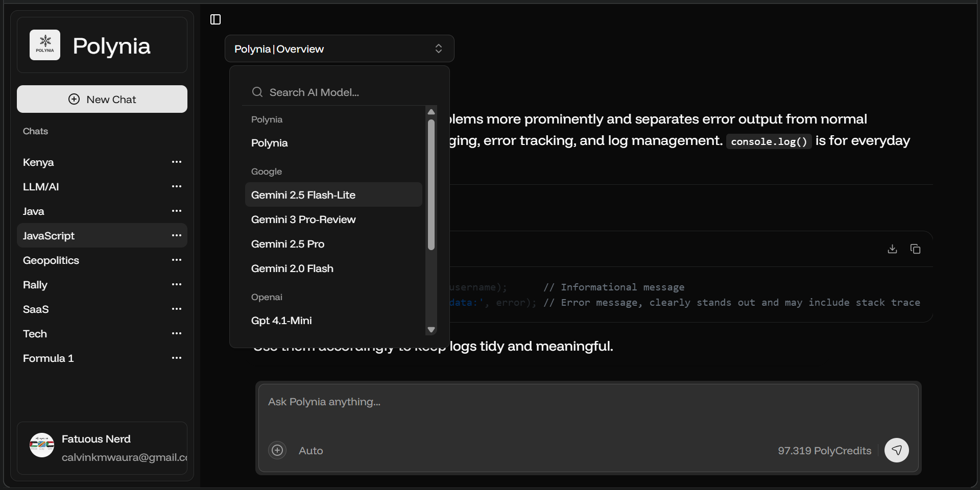
Task: Pick Gpt 4.1-Mini model
Action: pos(333,320)
